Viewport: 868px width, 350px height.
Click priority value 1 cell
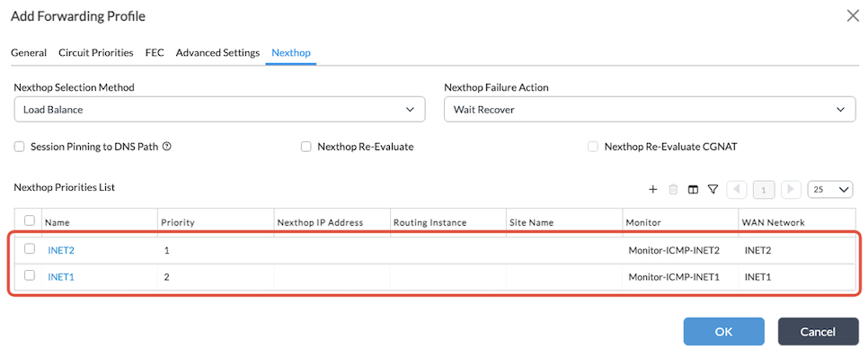coord(166,250)
